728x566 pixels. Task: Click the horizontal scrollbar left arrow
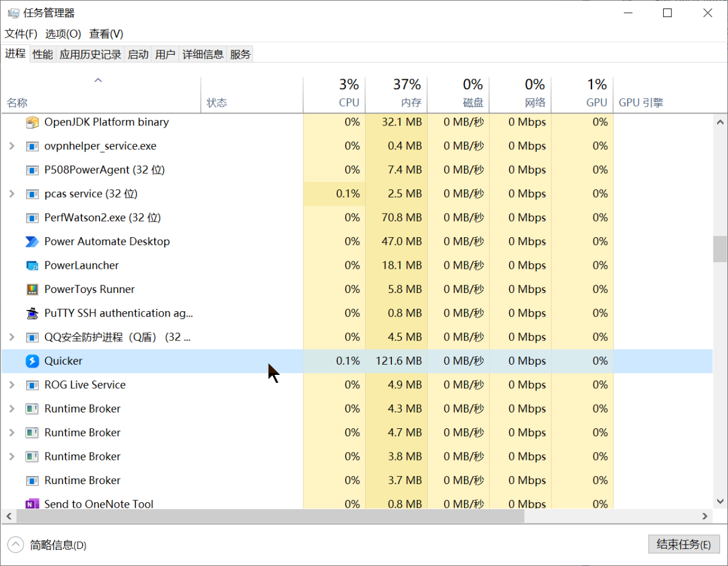point(8,516)
